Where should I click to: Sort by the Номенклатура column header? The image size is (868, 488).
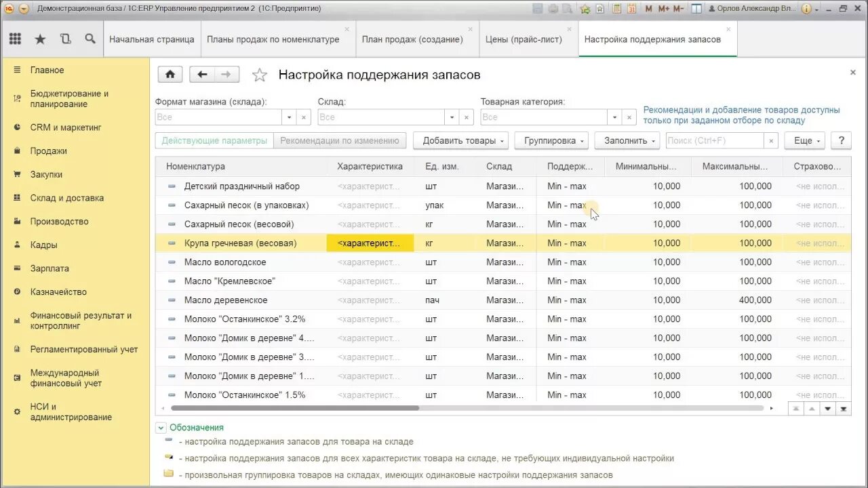241,166
